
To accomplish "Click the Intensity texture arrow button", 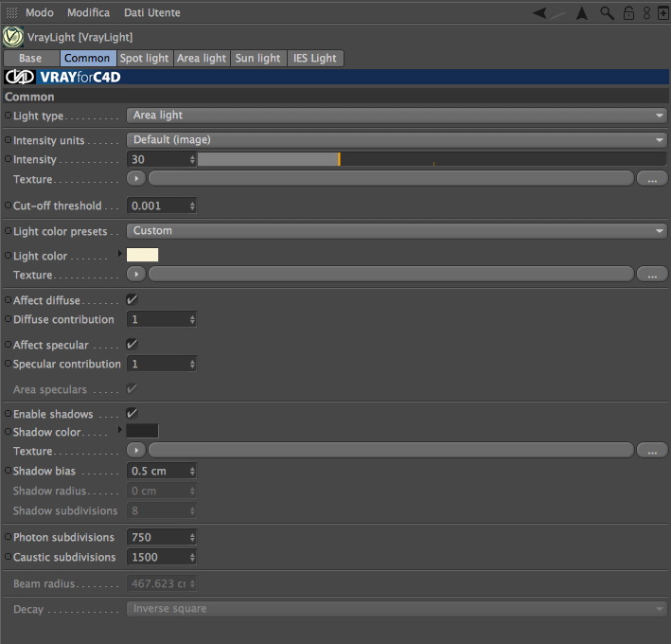I will coord(136,178).
